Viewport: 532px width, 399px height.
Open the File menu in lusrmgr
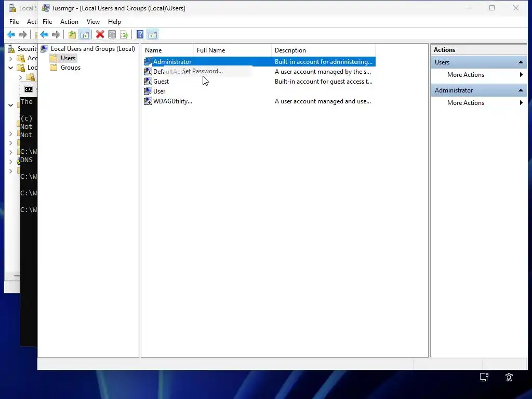coord(47,22)
